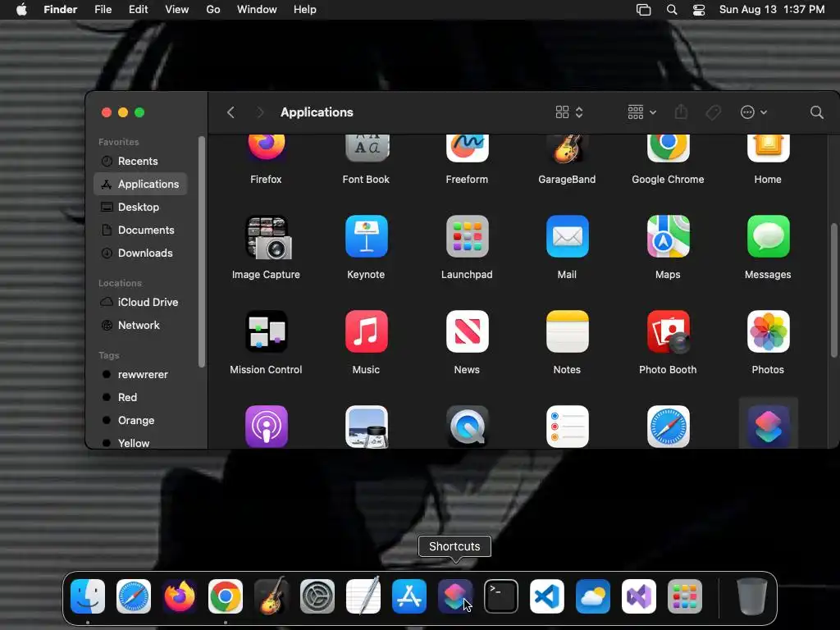Open the Edit menu

pos(138,9)
